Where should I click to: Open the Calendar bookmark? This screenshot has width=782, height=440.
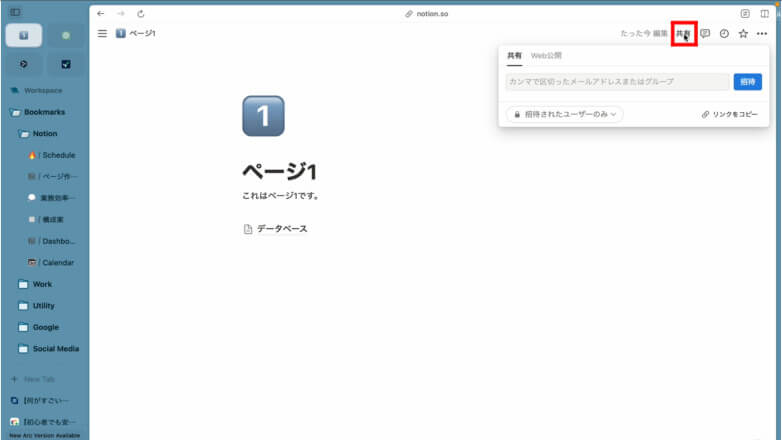52,262
